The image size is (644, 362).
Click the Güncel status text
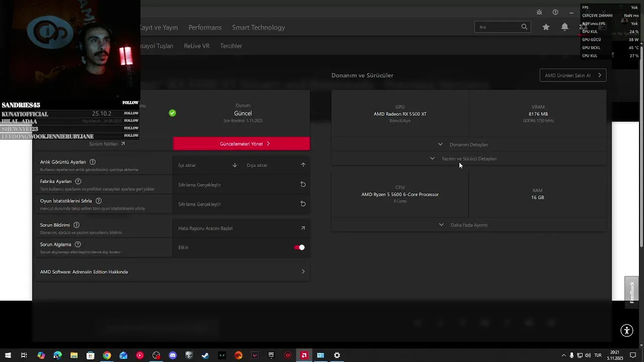(x=243, y=114)
